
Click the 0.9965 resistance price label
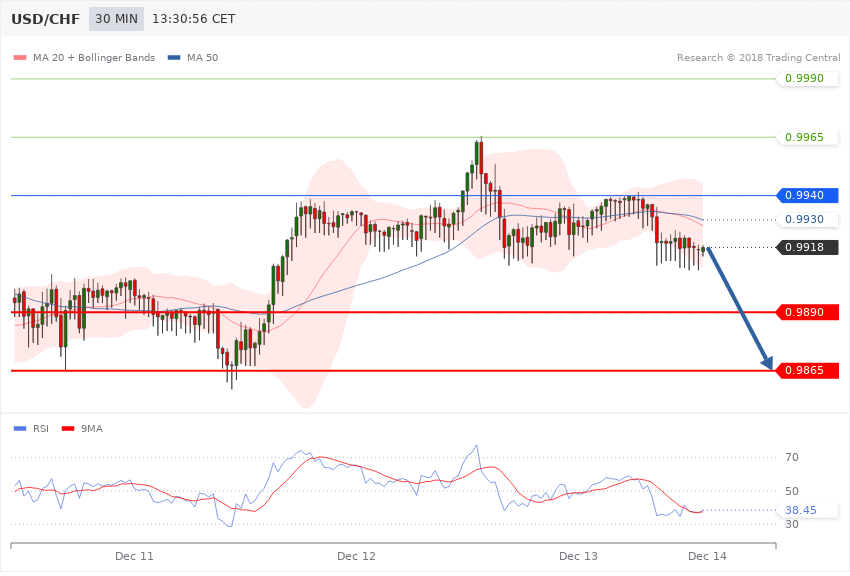[808, 137]
